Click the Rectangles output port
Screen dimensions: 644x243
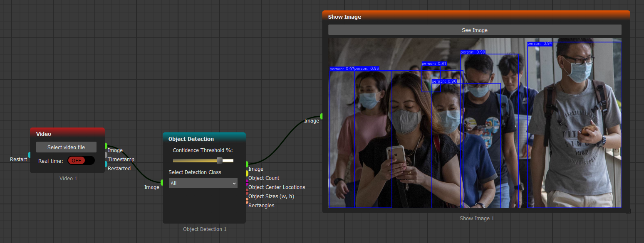click(247, 201)
